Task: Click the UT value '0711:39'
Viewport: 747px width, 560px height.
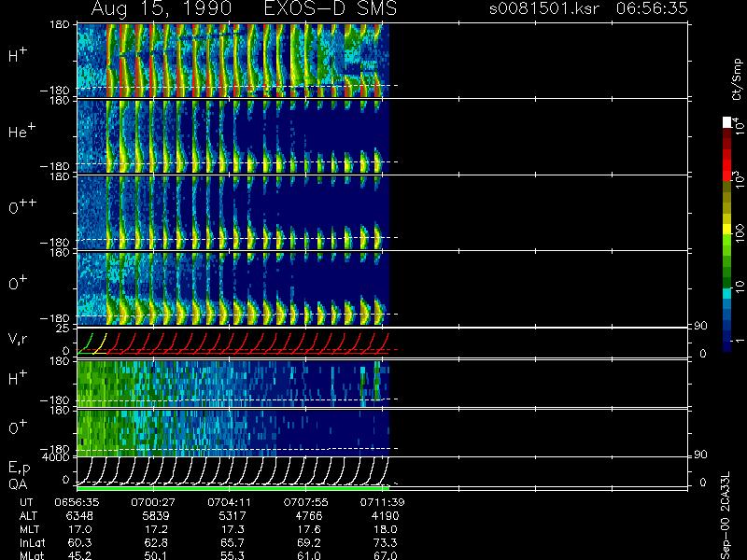Action: (x=382, y=502)
